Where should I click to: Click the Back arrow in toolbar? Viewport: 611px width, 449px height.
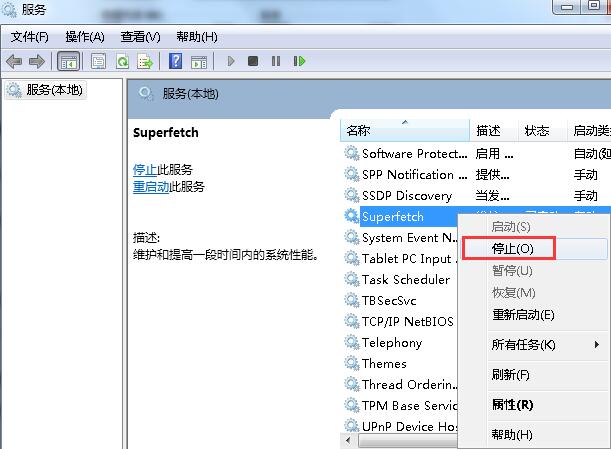click(14, 61)
